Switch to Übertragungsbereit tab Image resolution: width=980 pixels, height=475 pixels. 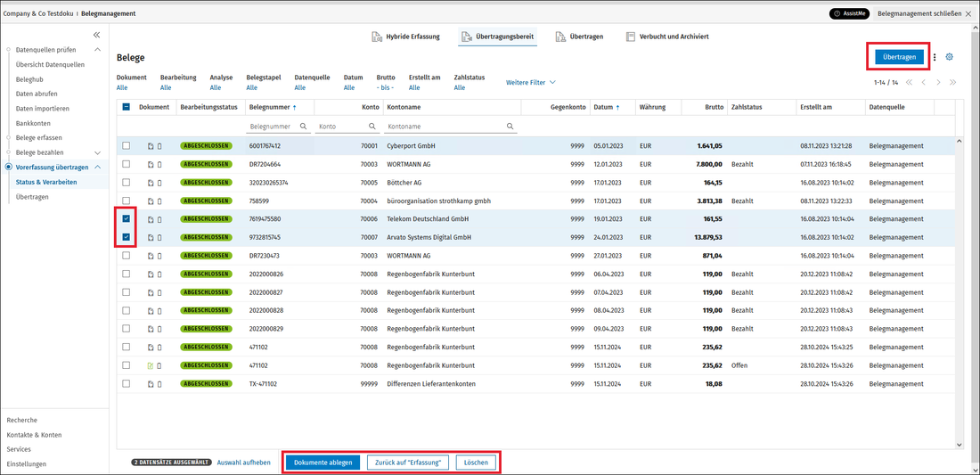497,37
